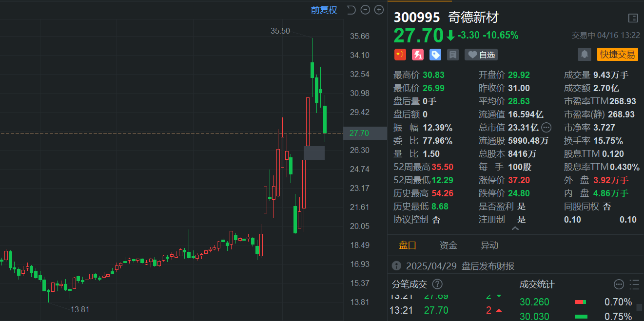Click the 成交量 9.43万手 value
This screenshot has width=644, height=321.
[611, 75]
